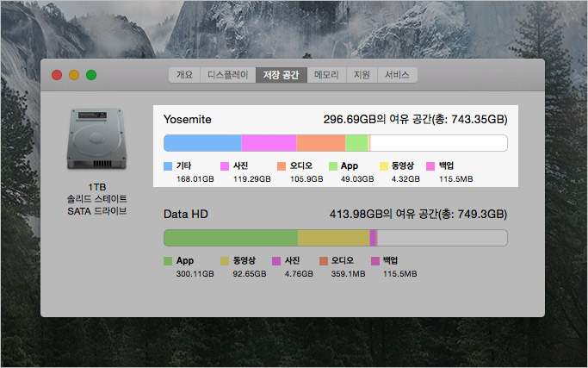Viewport: 588px width, 368px height.
Task: Click the blue segment of Yosemite bar
Action: (202, 143)
